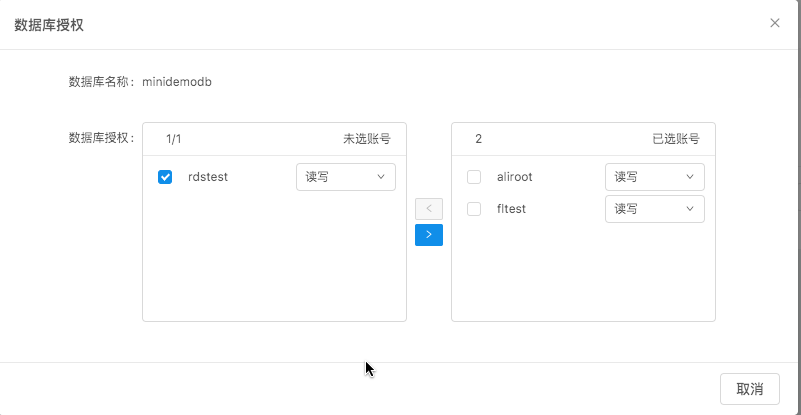Click the 未选账号 panel header
The height and width of the screenshot is (415, 801).
(x=366, y=139)
